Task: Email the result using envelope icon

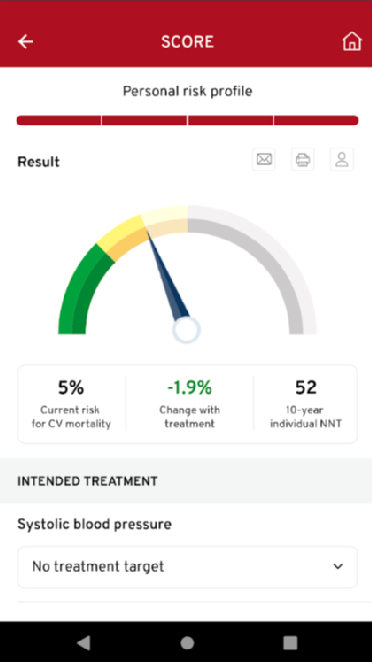Action: [264, 160]
